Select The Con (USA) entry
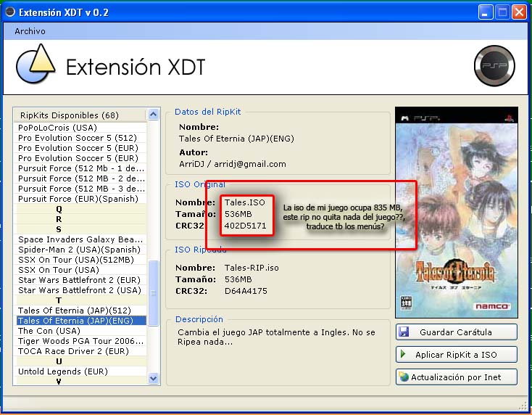The width and height of the screenshot is (532, 415). [x=81, y=331]
